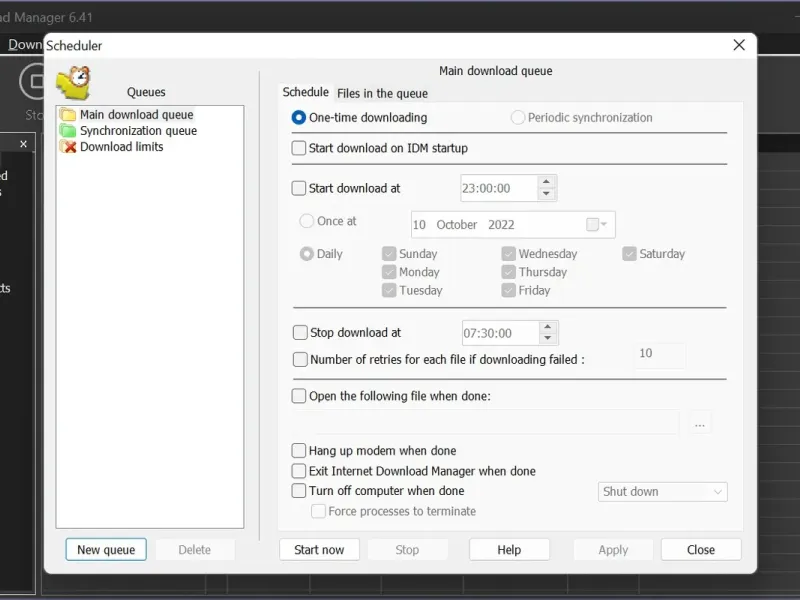This screenshot has height=600, width=800.
Task: Click the Queues heading label
Action: tap(146, 92)
